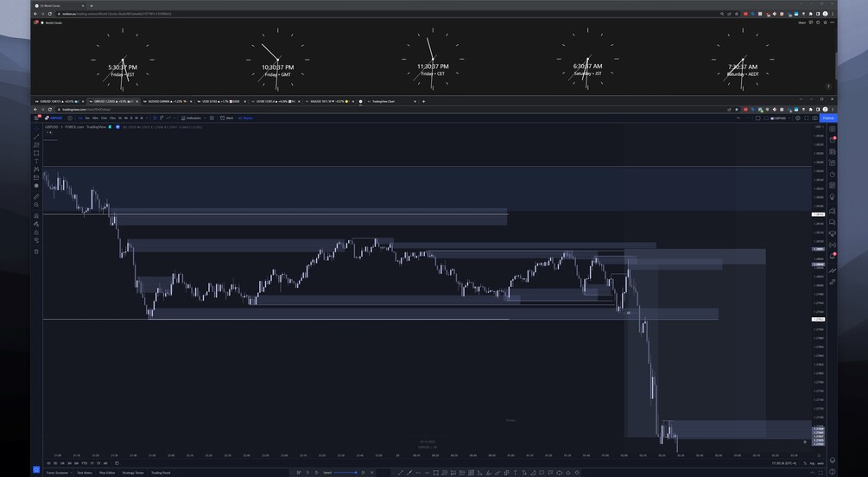Select the 1m timeframe
The image size is (868, 477).
[80, 118]
